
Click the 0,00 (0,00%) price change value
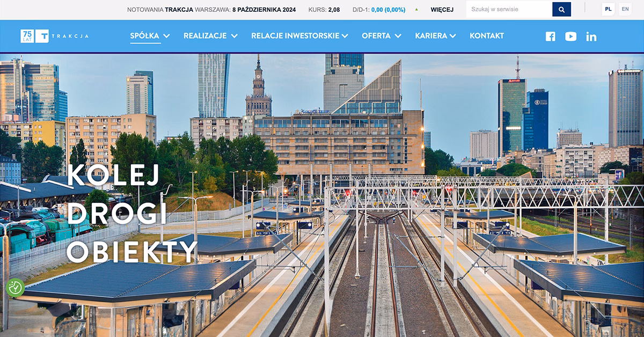coord(388,10)
